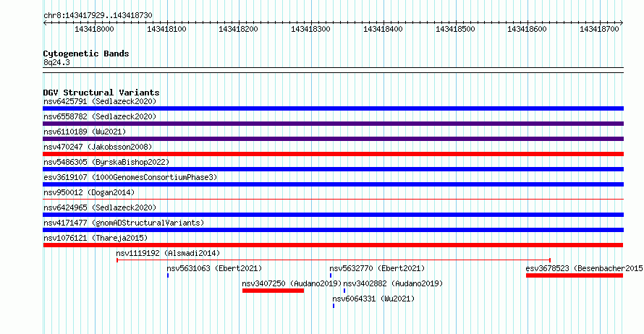Click ruler position 143418700
Viewport: 644px width, 334px height.
599,29
